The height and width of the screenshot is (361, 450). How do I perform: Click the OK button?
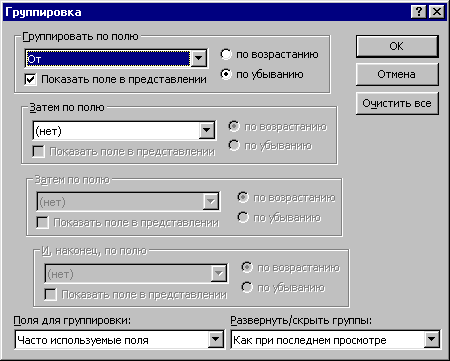pyautogui.click(x=397, y=46)
